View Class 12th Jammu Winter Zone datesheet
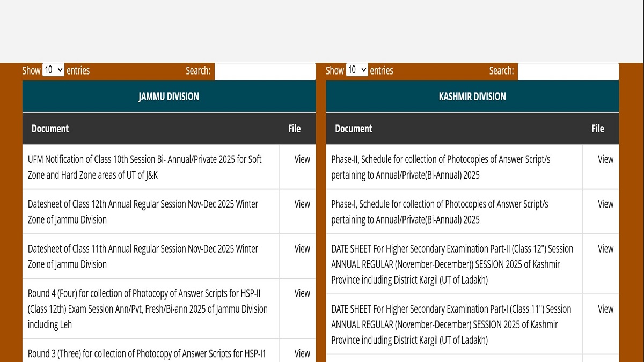 pyautogui.click(x=302, y=204)
